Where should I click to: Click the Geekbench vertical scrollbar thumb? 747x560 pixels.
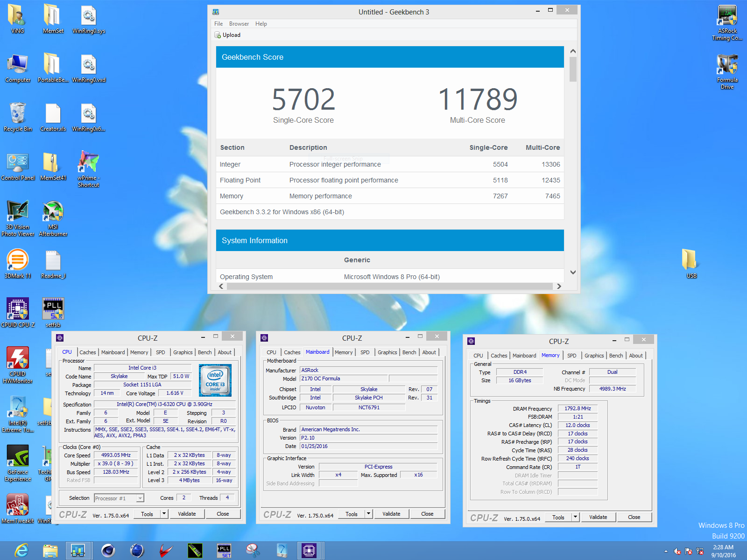tap(573, 70)
